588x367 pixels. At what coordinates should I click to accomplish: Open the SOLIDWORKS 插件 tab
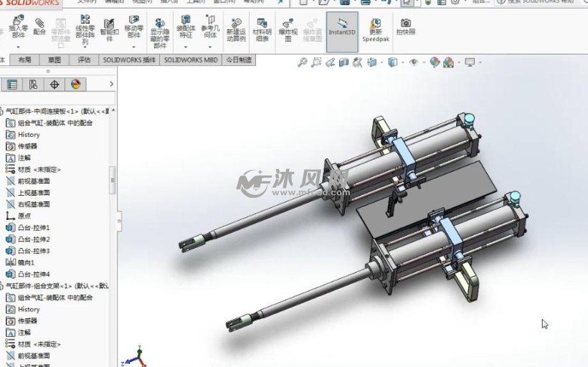coord(129,60)
